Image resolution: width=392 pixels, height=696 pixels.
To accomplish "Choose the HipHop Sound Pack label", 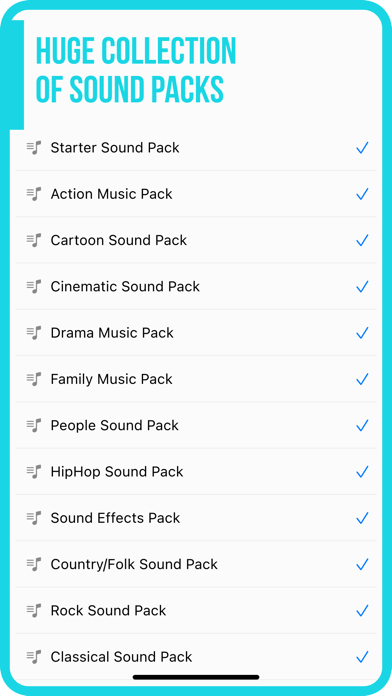I will pos(117,471).
